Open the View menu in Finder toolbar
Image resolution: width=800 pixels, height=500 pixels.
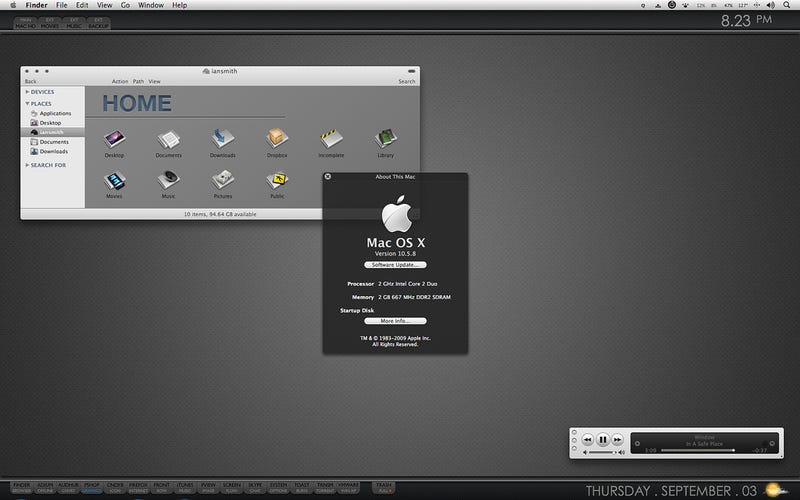click(x=155, y=82)
